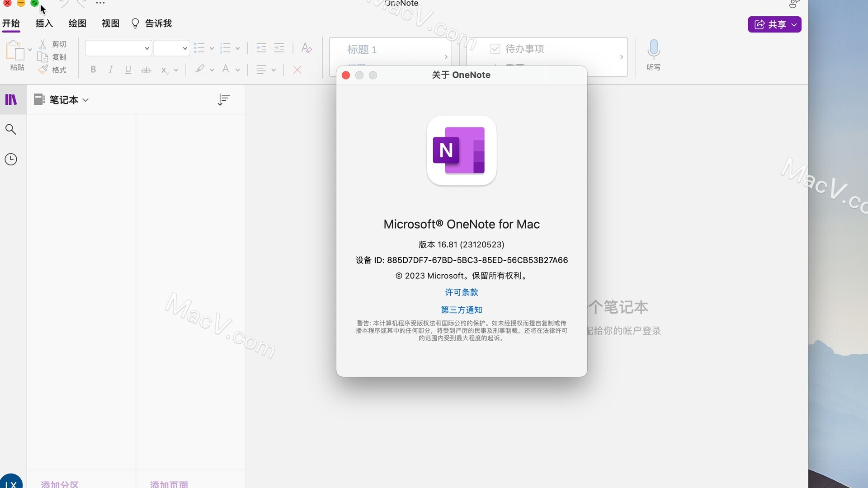Image resolution: width=868 pixels, height=488 pixels.
Task: Toggle Underline formatting
Action: coord(128,70)
